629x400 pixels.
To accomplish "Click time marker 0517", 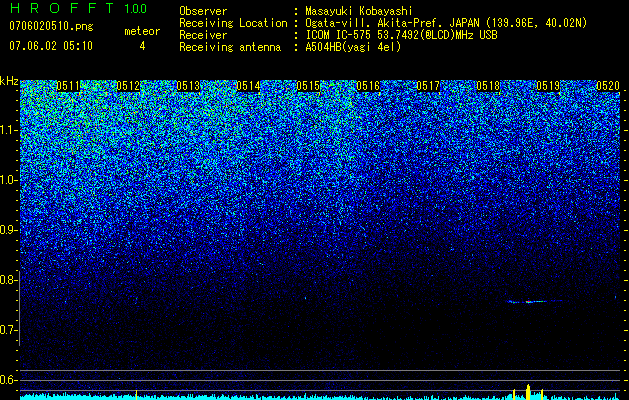I will 428,86.
